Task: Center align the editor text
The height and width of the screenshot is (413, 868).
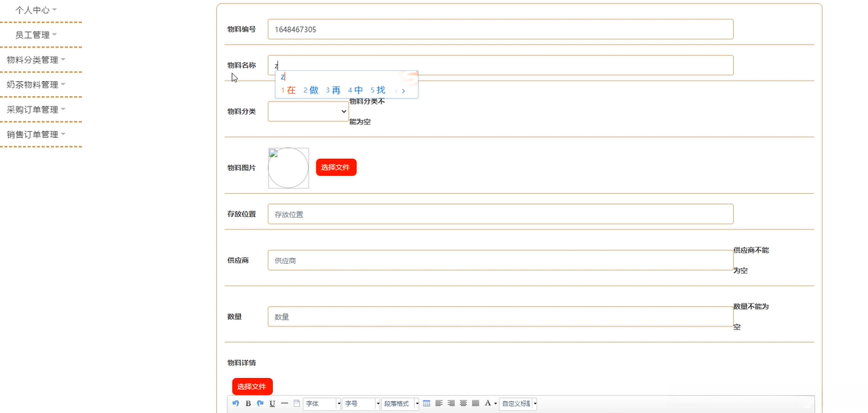Action: [x=463, y=403]
